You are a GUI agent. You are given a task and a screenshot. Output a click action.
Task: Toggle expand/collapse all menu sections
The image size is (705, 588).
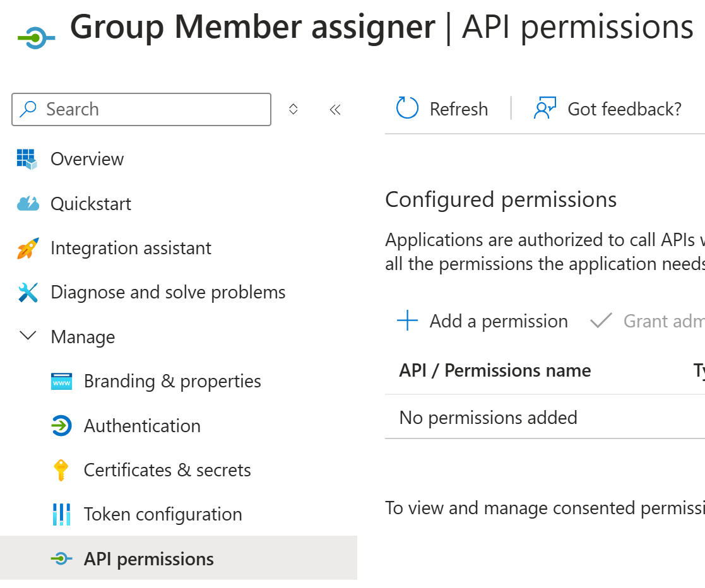[x=293, y=109]
